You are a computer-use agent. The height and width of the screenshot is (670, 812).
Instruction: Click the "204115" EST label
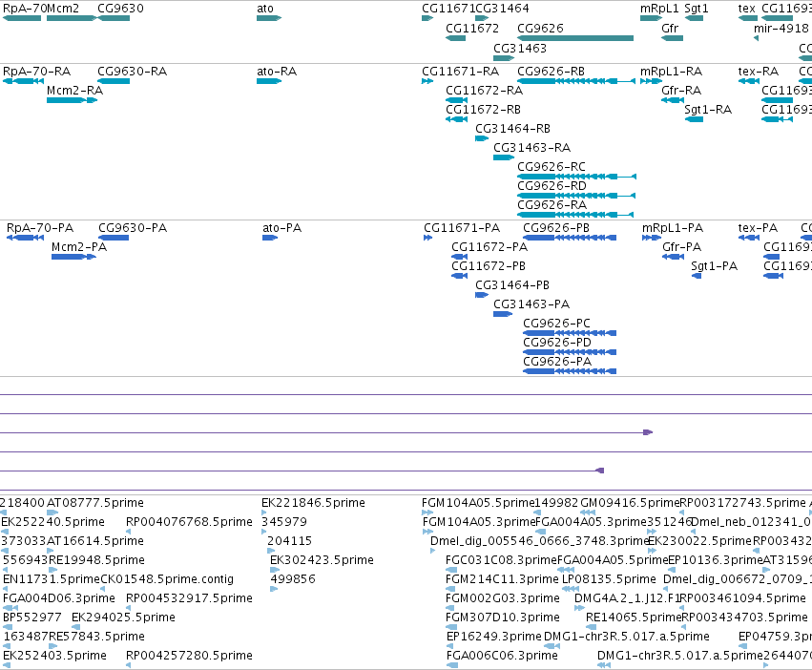pos(289,540)
